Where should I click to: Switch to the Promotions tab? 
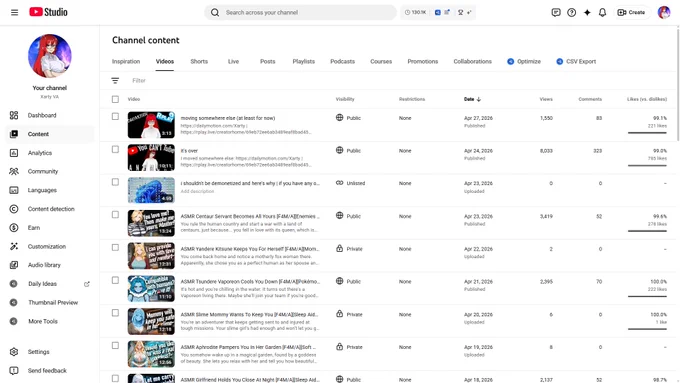(x=423, y=62)
